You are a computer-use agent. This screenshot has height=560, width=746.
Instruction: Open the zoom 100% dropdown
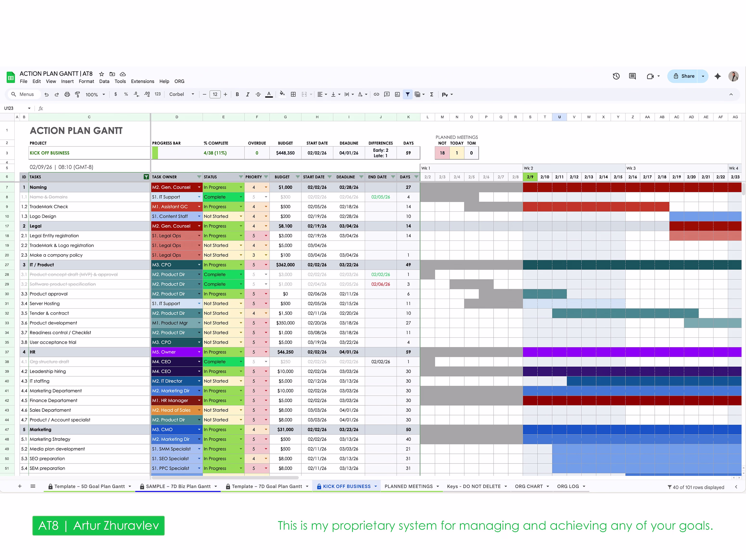pyautogui.click(x=95, y=94)
